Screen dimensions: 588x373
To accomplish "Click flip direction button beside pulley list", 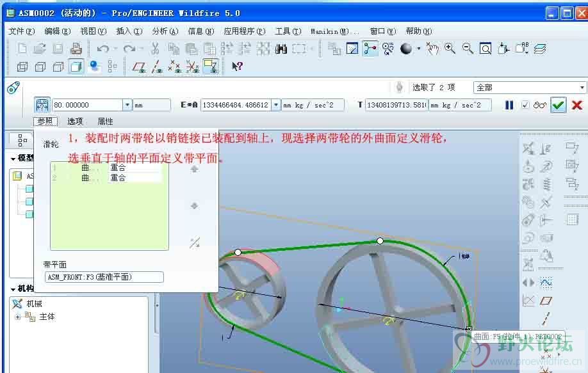I will tap(195, 242).
